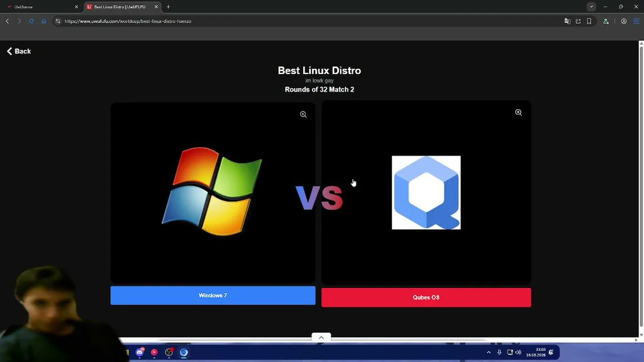Close the first browser tab
This screenshot has width=644, height=362.
(x=76, y=7)
